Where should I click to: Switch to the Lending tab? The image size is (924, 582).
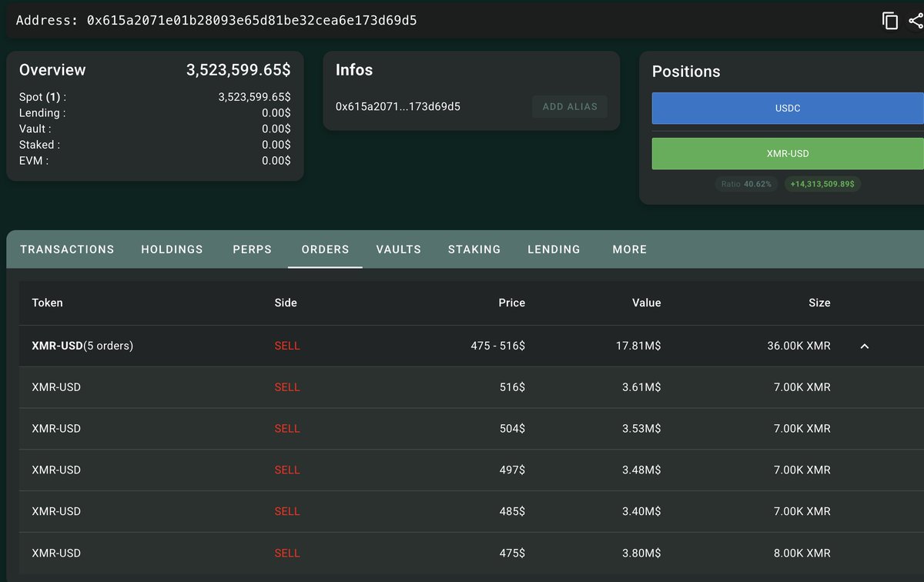click(554, 249)
